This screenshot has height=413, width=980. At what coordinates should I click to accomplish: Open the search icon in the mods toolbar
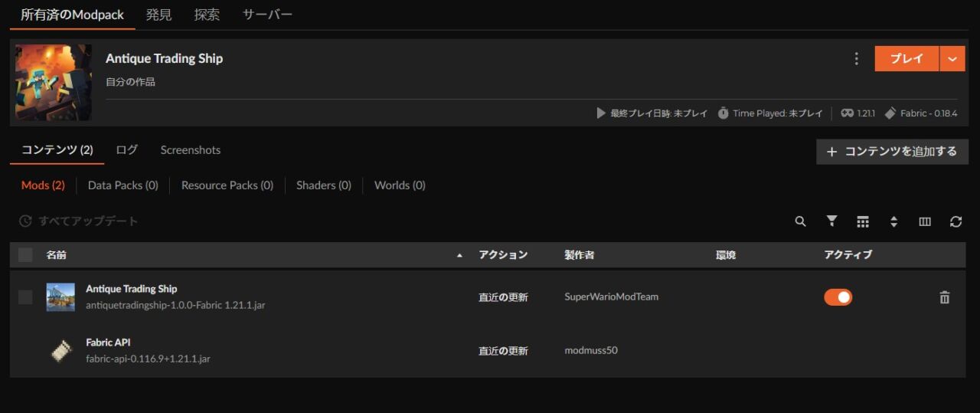tap(800, 221)
